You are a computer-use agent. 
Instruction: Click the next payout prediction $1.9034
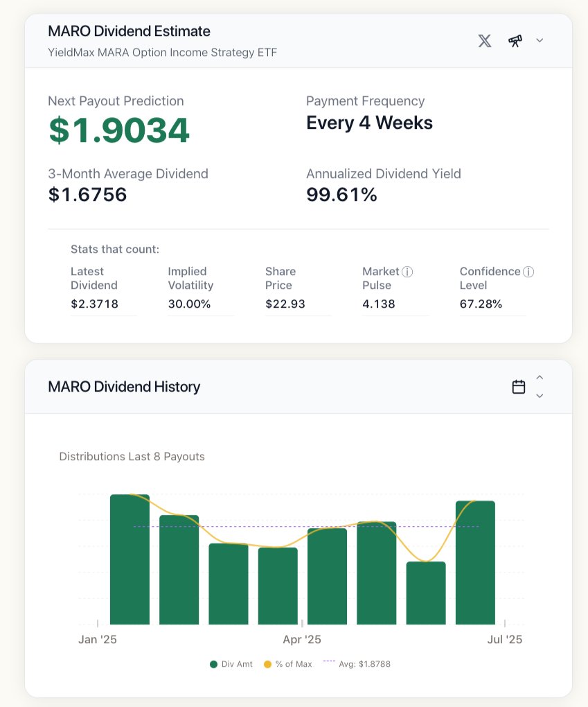click(x=119, y=130)
